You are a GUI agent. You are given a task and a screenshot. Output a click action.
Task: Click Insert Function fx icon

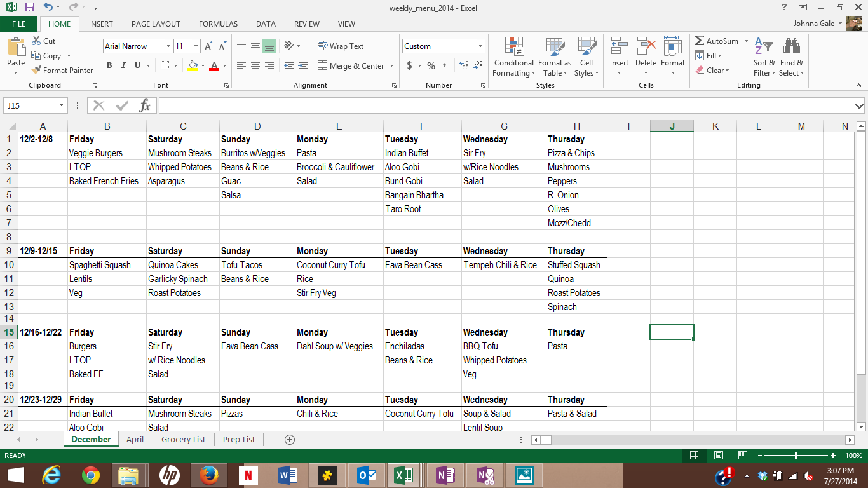pos(144,105)
